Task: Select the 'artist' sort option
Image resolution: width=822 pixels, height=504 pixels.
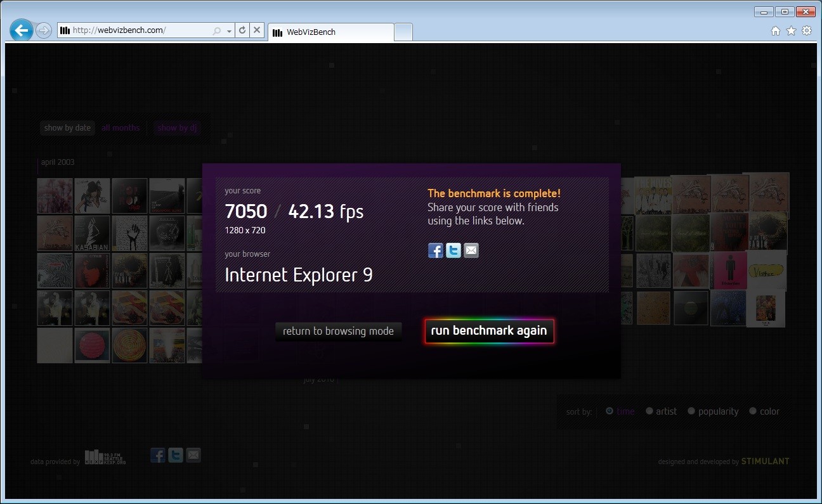Action: coord(661,411)
